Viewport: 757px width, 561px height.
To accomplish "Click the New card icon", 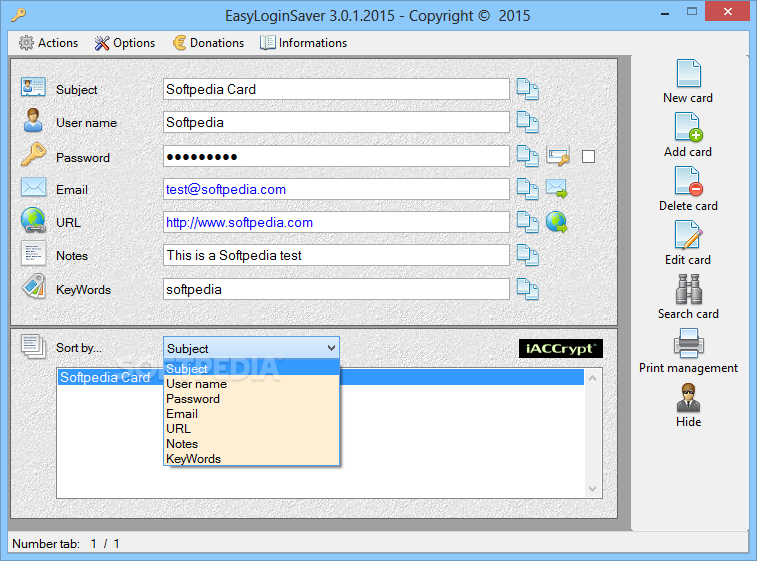I will point(688,73).
